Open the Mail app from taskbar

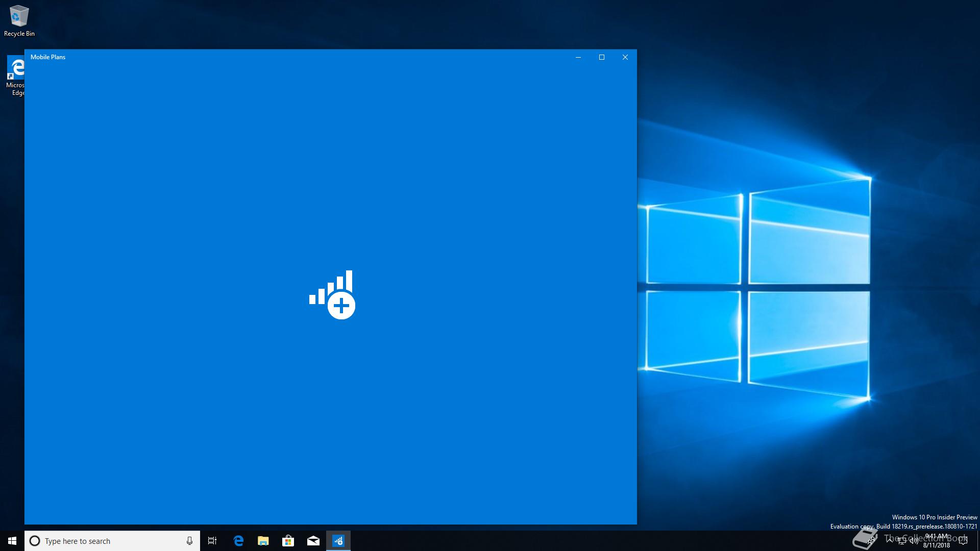pos(313,541)
